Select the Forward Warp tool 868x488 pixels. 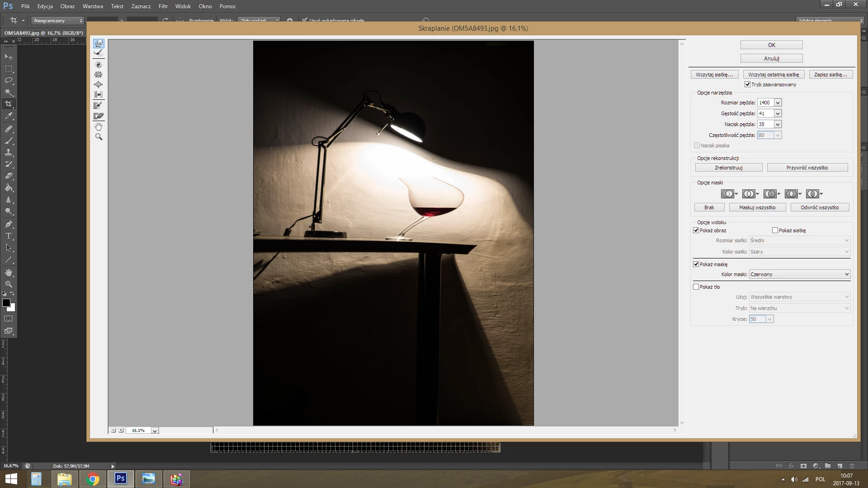[x=99, y=43]
